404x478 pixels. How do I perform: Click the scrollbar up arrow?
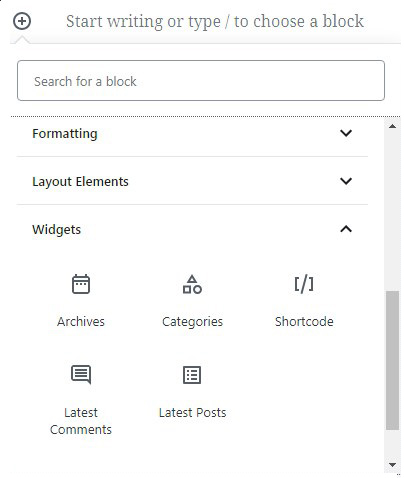coord(392,126)
